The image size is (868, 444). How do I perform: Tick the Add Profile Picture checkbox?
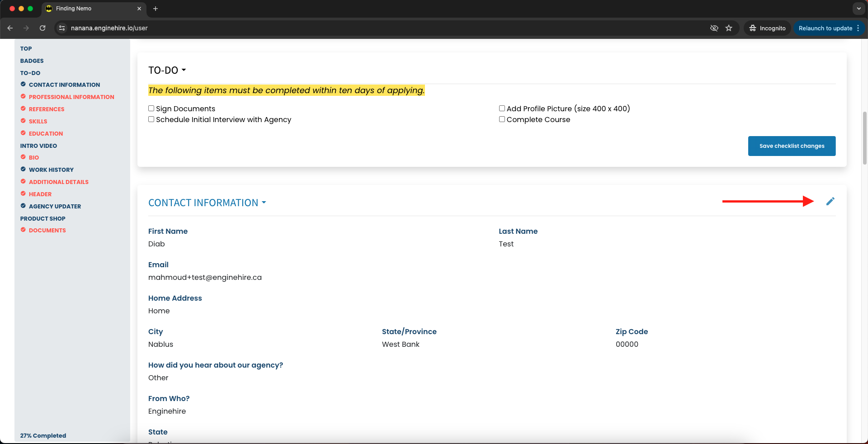coord(502,109)
